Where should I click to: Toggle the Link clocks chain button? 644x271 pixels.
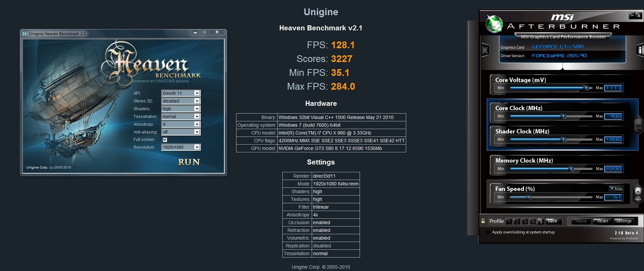point(638,125)
